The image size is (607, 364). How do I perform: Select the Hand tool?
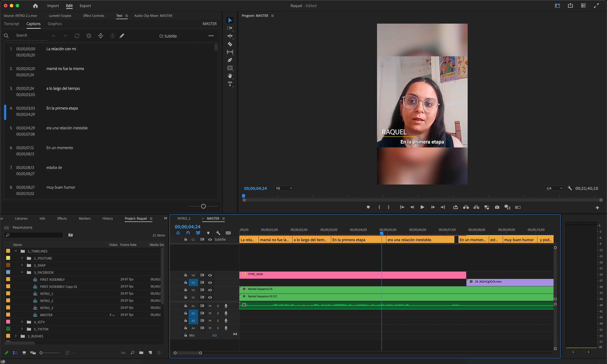click(x=230, y=76)
